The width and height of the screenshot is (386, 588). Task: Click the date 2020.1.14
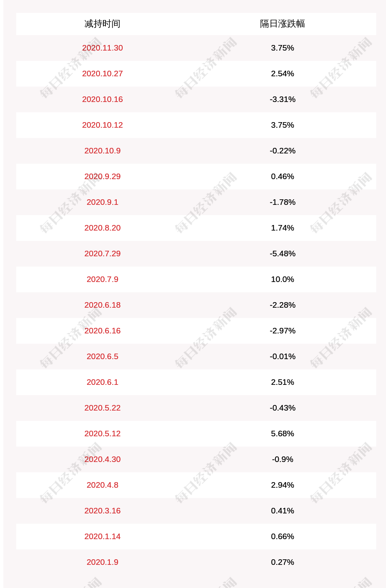(103, 536)
